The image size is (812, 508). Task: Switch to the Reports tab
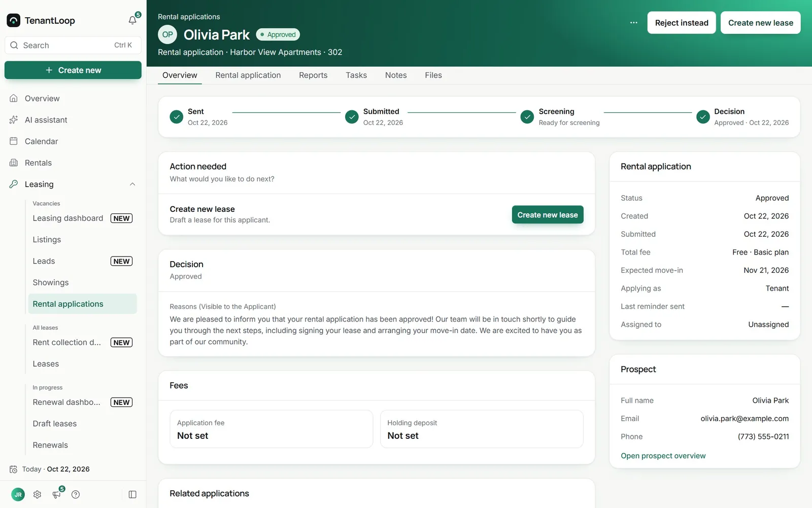[x=313, y=75]
